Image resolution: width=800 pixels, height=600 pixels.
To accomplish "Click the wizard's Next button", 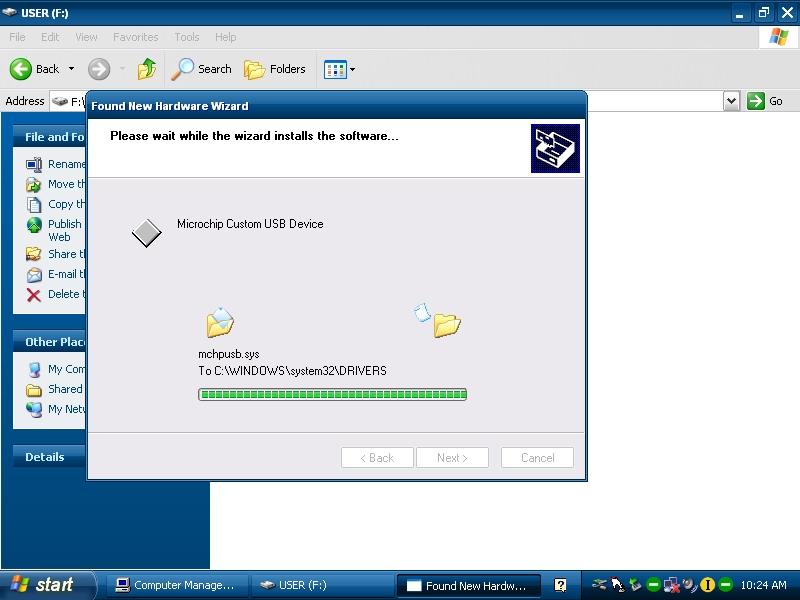I will click(452, 458).
